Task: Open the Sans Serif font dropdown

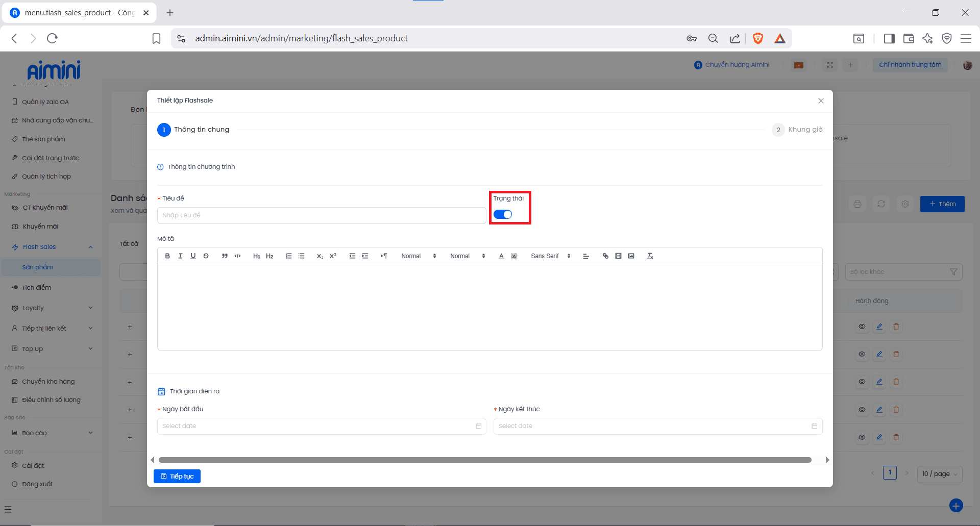Action: click(x=550, y=256)
